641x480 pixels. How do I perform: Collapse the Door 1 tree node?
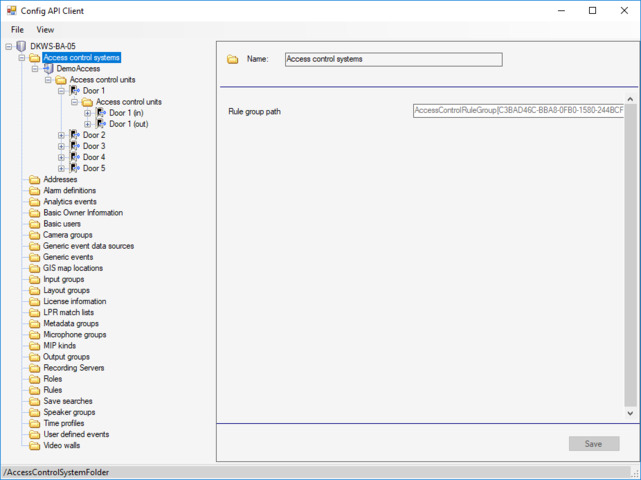click(61, 91)
